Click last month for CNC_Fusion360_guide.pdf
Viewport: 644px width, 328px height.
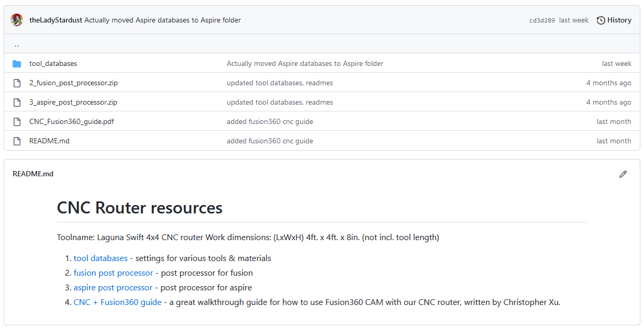(614, 121)
